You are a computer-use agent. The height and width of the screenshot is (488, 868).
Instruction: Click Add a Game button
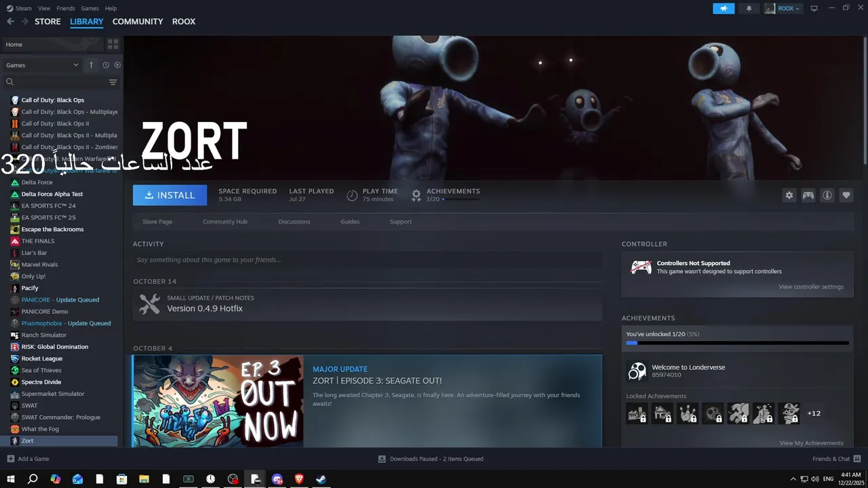[28, 459]
